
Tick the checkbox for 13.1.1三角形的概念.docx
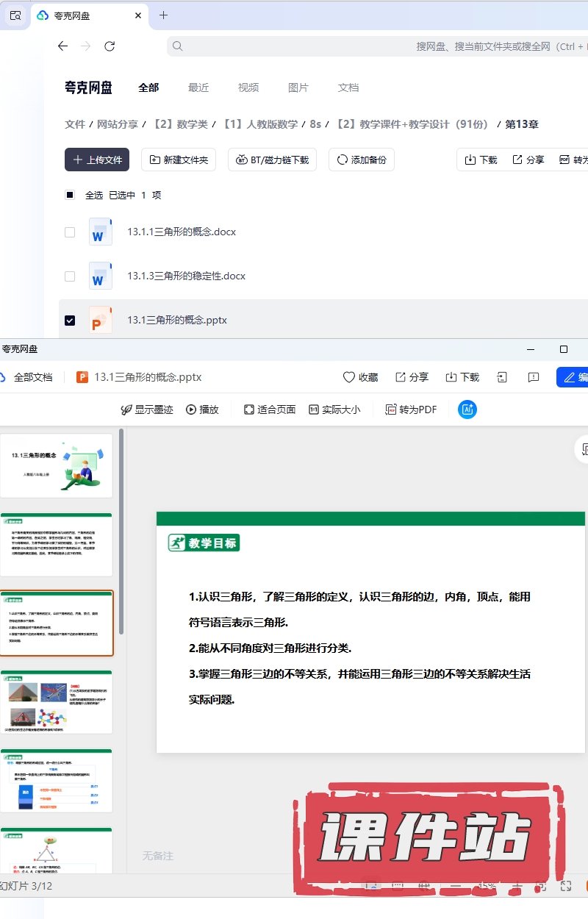click(x=70, y=232)
